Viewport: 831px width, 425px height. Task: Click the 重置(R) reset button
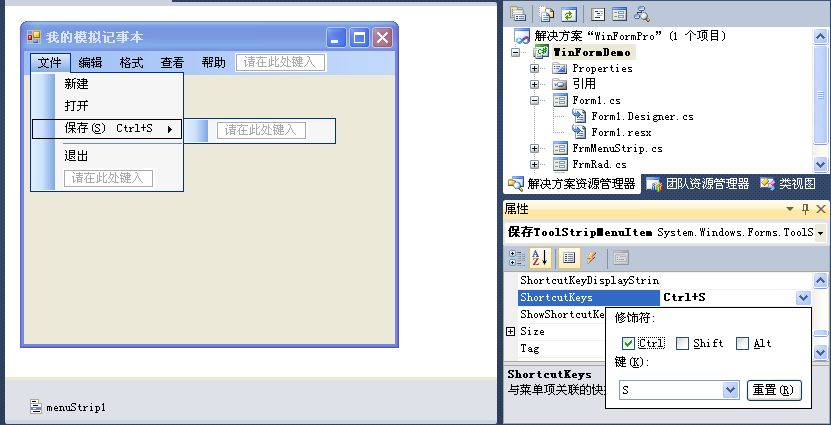point(774,390)
